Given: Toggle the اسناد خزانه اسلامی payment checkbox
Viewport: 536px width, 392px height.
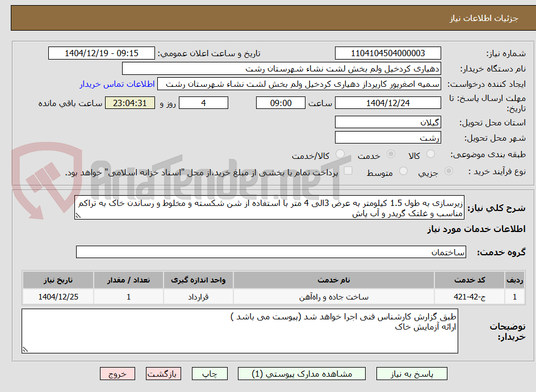Looking at the screenshot, I should click(348, 170).
